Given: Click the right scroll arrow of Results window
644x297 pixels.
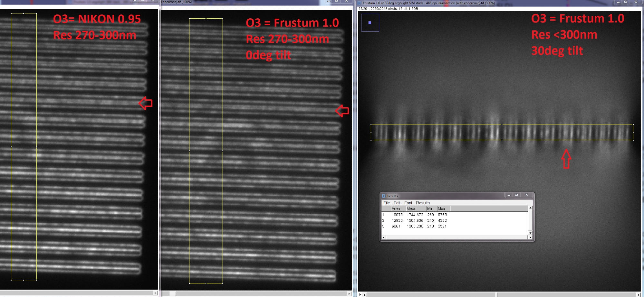Looking at the screenshot, I should tap(530, 237).
